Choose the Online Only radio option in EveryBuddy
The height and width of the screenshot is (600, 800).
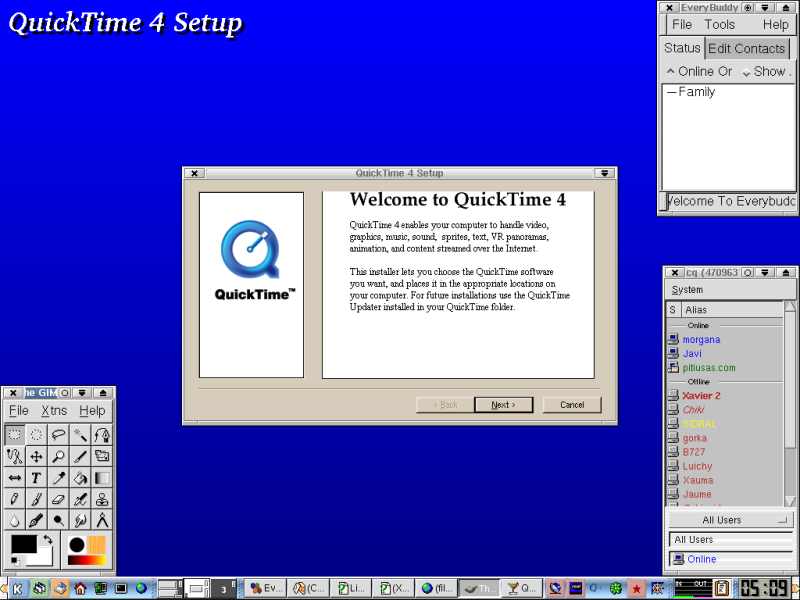699,71
